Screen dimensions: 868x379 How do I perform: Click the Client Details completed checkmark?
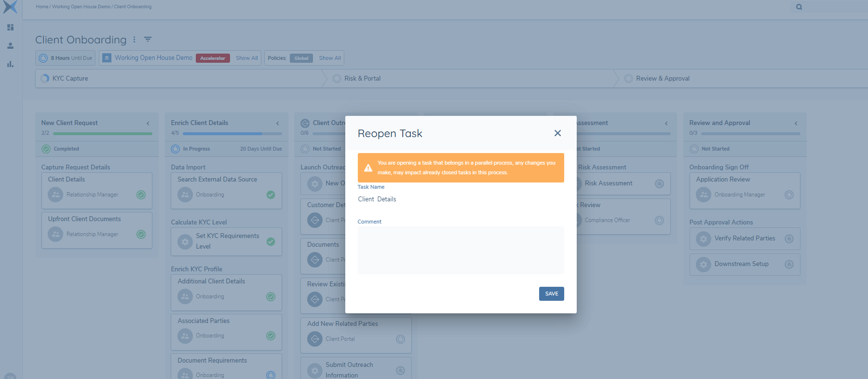pos(141,195)
